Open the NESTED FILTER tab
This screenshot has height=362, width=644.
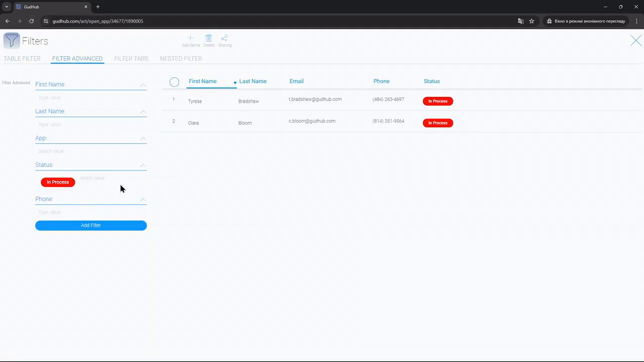click(181, 59)
